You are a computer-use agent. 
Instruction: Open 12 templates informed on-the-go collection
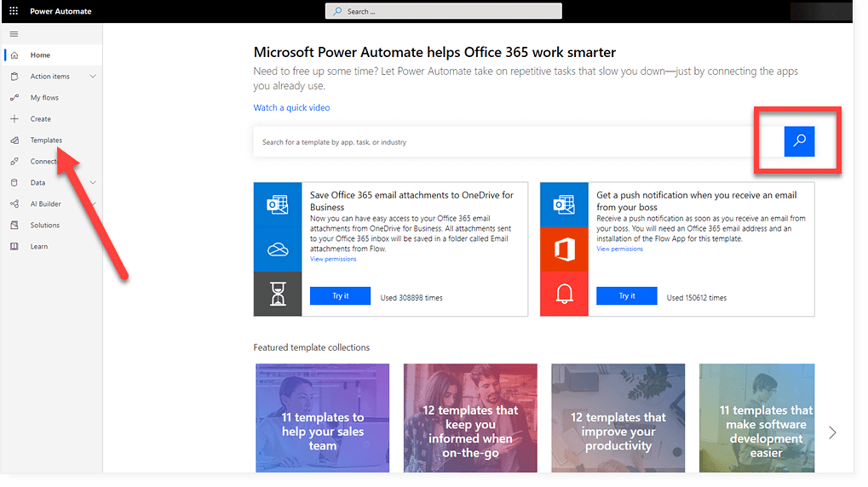pyautogui.click(x=470, y=418)
